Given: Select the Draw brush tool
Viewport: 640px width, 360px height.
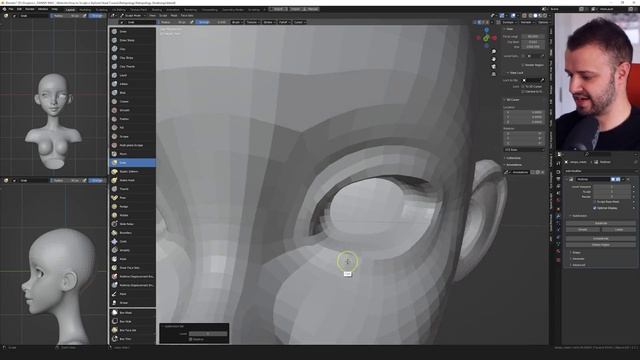Looking at the screenshot, I should [x=132, y=31].
